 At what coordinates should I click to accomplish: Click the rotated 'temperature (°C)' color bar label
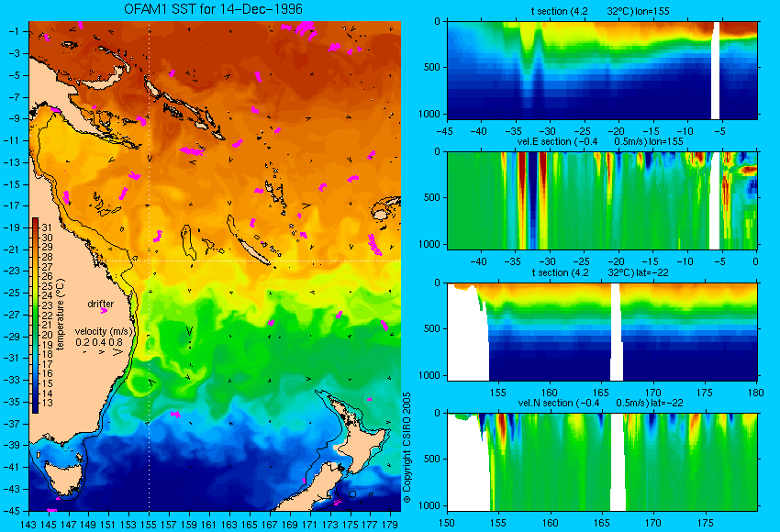[x=61, y=315]
